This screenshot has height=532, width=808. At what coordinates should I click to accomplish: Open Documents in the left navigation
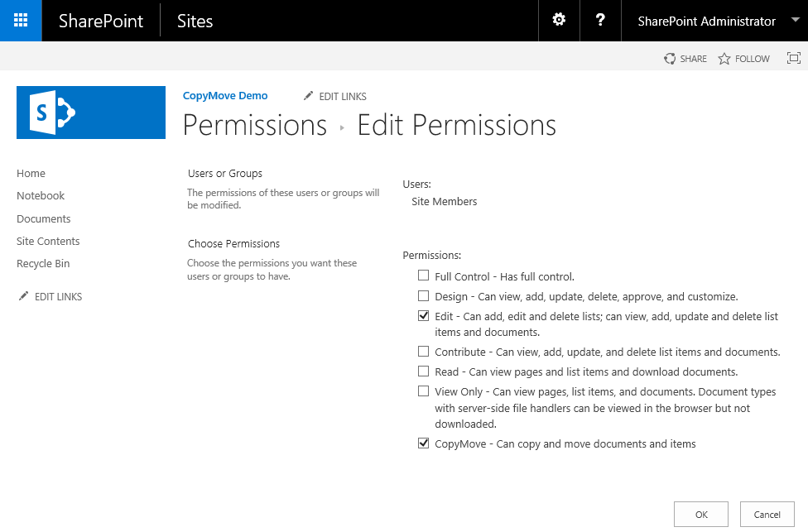click(x=44, y=218)
